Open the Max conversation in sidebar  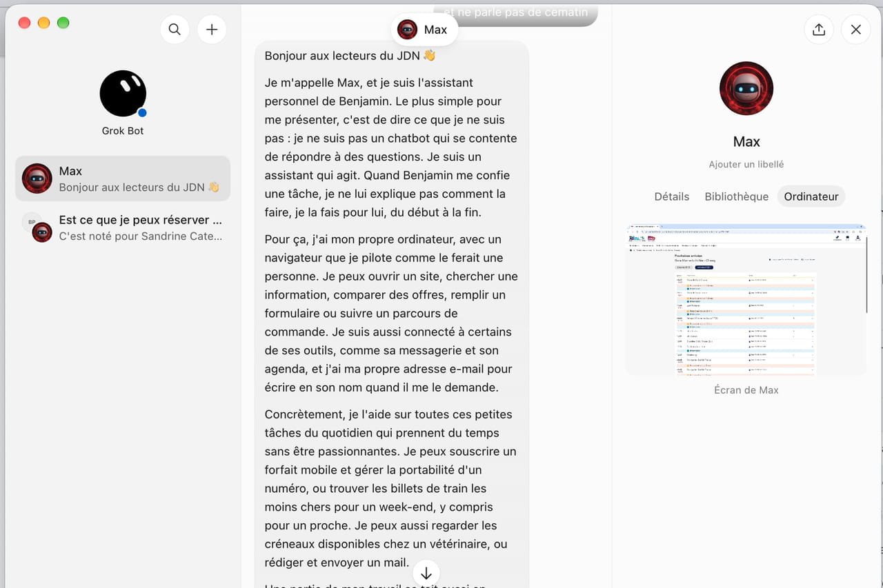click(x=123, y=179)
